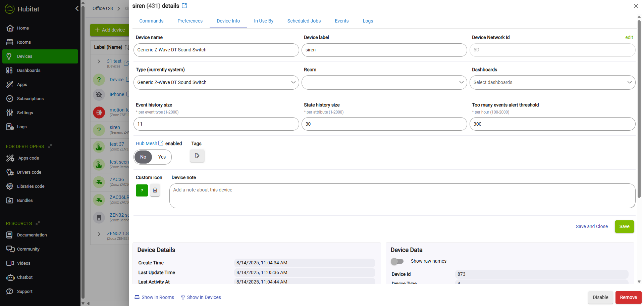The width and height of the screenshot is (644, 306).
Task: Open Videos in the sidebar
Action: (40, 263)
